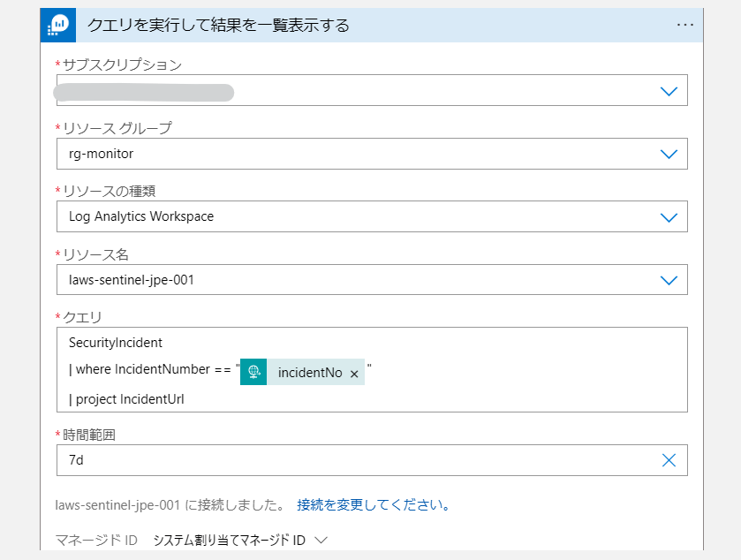Viewport: 741px width, 560px height.
Task: Click the rg-monitor resource group field
Action: tap(372, 154)
